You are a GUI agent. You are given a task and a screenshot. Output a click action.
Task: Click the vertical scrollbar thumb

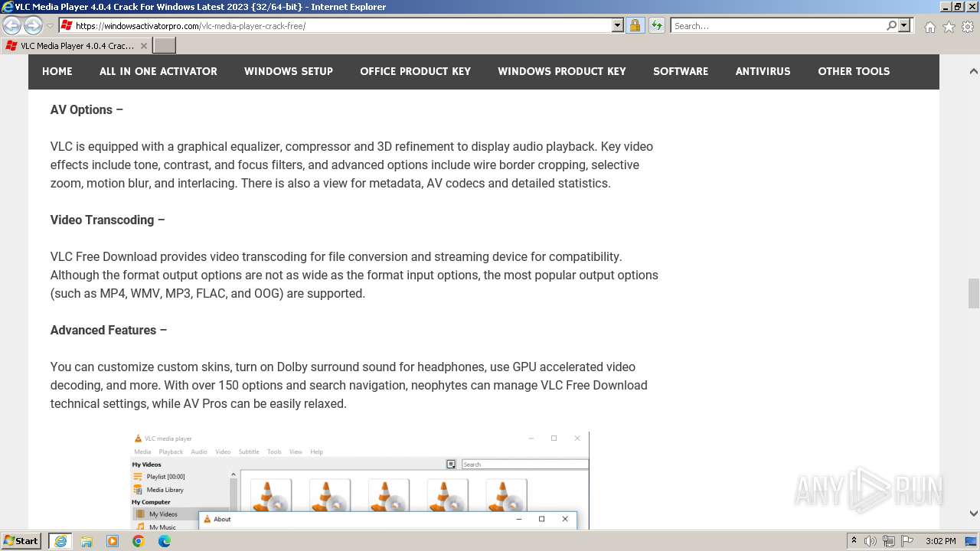[974, 293]
